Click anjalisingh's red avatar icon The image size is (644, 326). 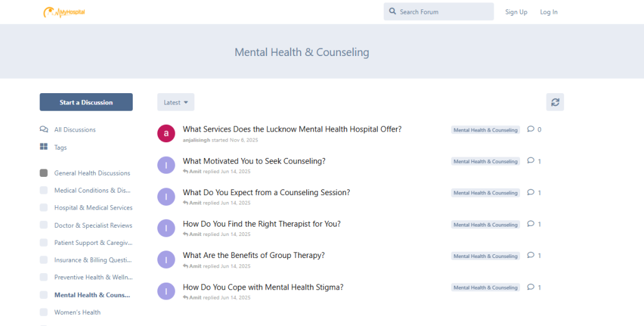(166, 133)
